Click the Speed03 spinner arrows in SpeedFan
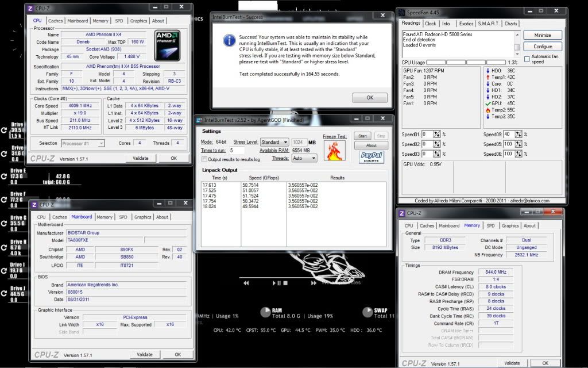 click(x=437, y=154)
